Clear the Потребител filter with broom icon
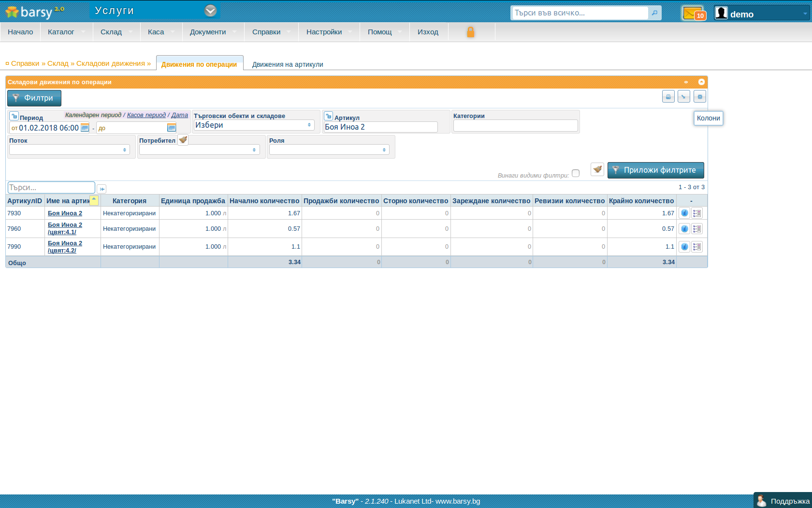This screenshot has width=812, height=508. click(183, 140)
